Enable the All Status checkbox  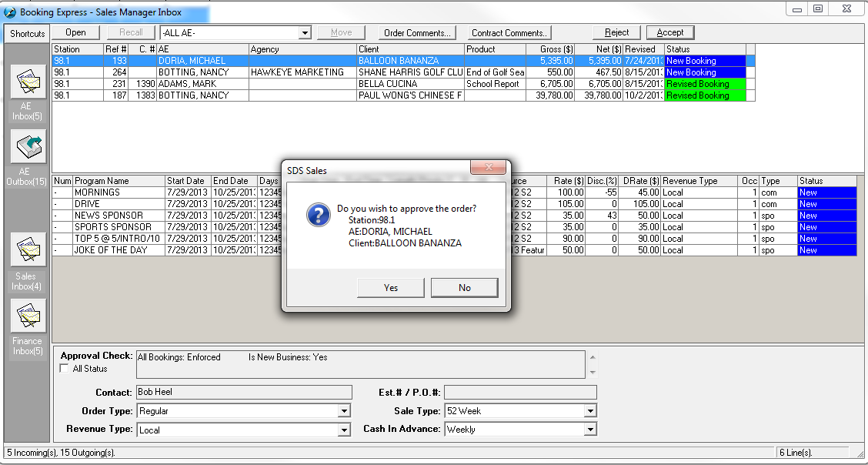pyautogui.click(x=65, y=369)
